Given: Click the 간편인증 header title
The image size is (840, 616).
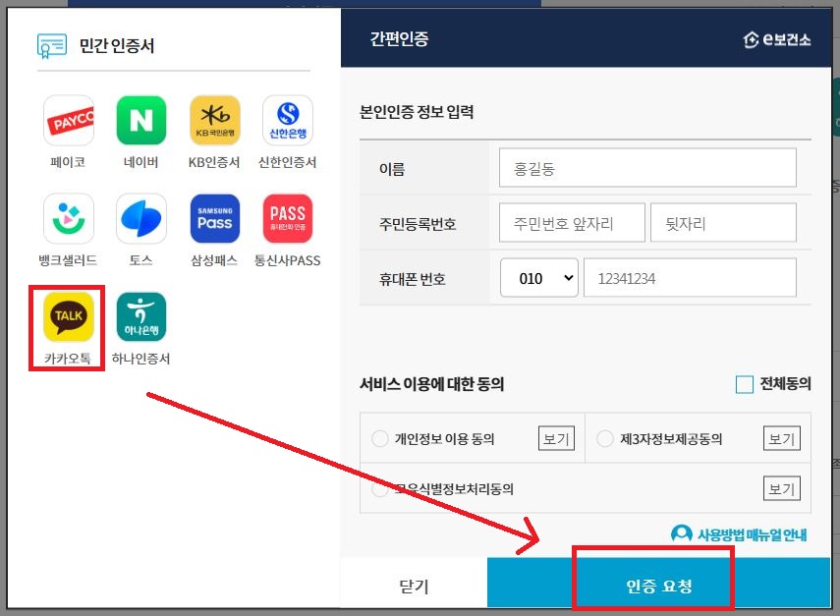Looking at the screenshot, I should [x=399, y=38].
